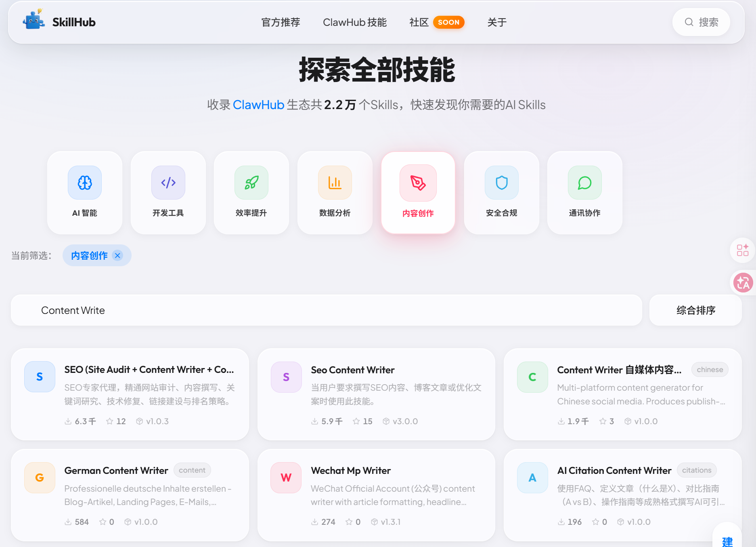Open the ClawHub 技能 navigation item

(x=355, y=22)
